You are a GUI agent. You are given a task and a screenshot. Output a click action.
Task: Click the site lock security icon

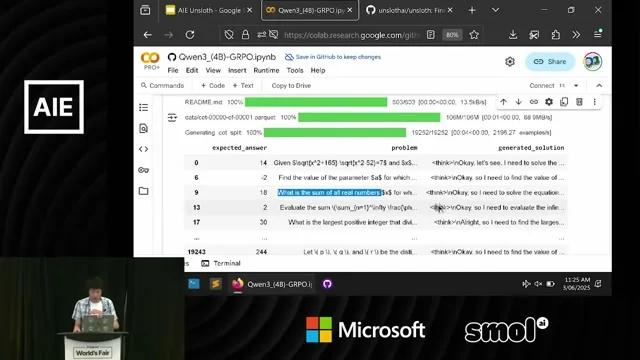click(245, 35)
